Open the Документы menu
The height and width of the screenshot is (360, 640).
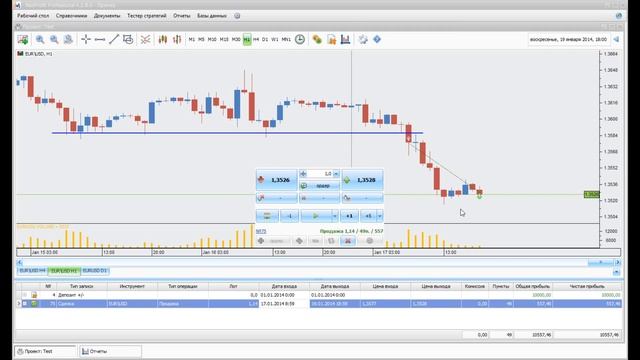[x=107, y=16]
